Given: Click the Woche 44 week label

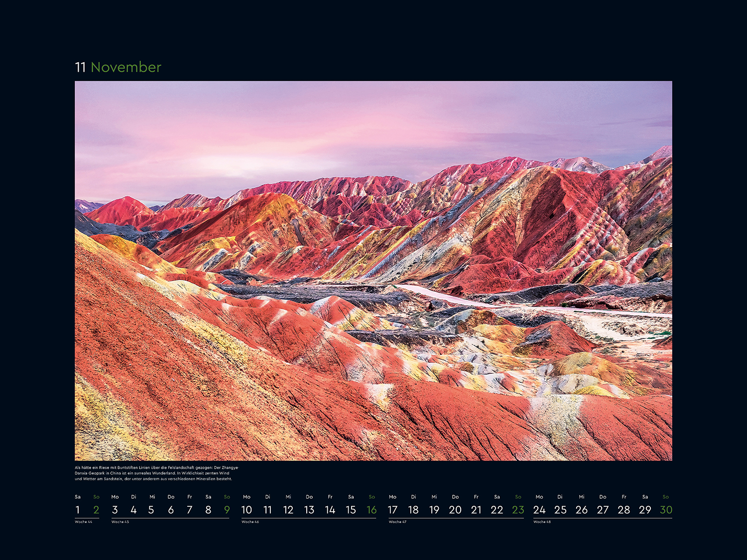Looking at the screenshot, I should point(83,522).
